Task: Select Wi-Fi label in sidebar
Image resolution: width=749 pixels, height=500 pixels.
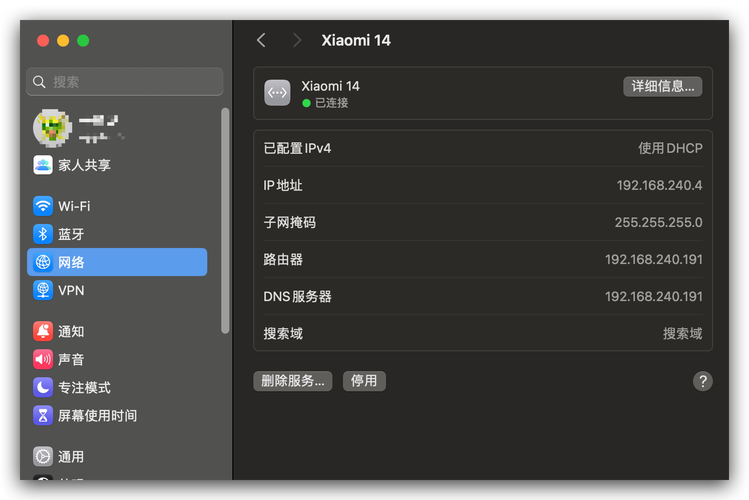Action: [74, 206]
